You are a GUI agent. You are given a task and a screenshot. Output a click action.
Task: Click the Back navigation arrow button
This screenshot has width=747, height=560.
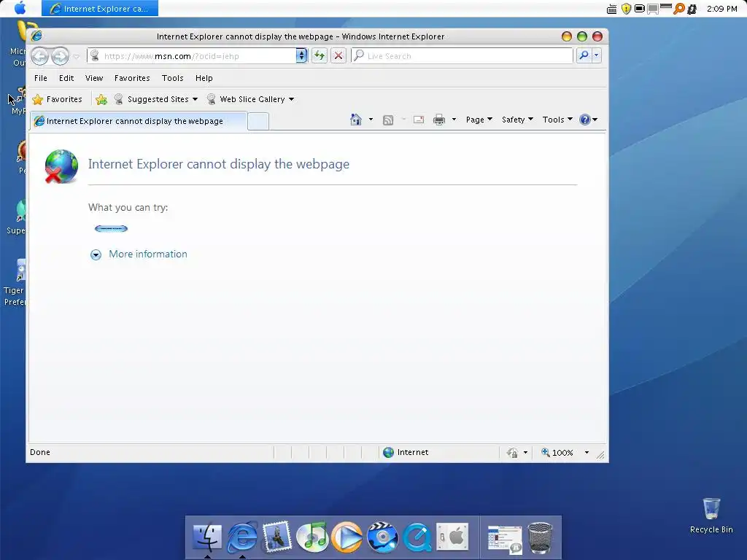point(40,56)
